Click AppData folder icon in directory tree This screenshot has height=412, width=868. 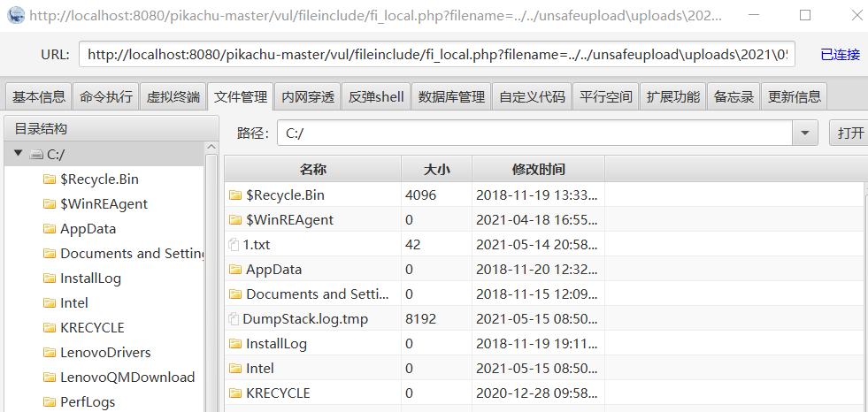click(50, 229)
